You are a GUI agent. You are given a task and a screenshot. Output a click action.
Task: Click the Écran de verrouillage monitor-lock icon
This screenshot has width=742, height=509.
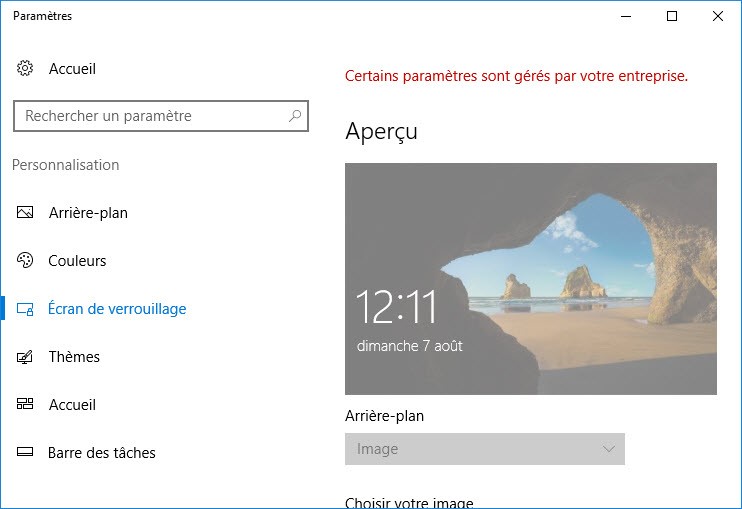25,309
